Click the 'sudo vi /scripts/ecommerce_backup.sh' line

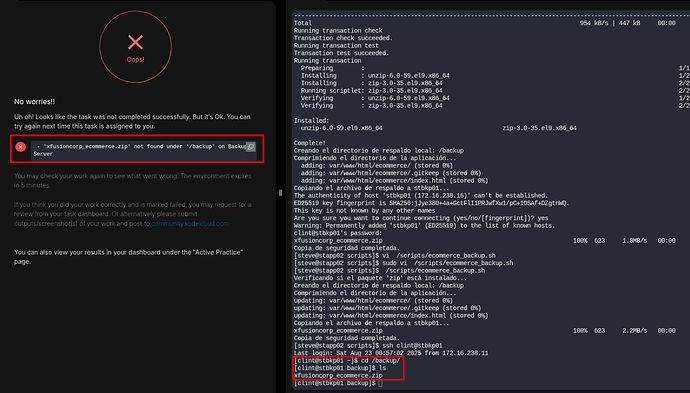pyautogui.click(x=404, y=263)
